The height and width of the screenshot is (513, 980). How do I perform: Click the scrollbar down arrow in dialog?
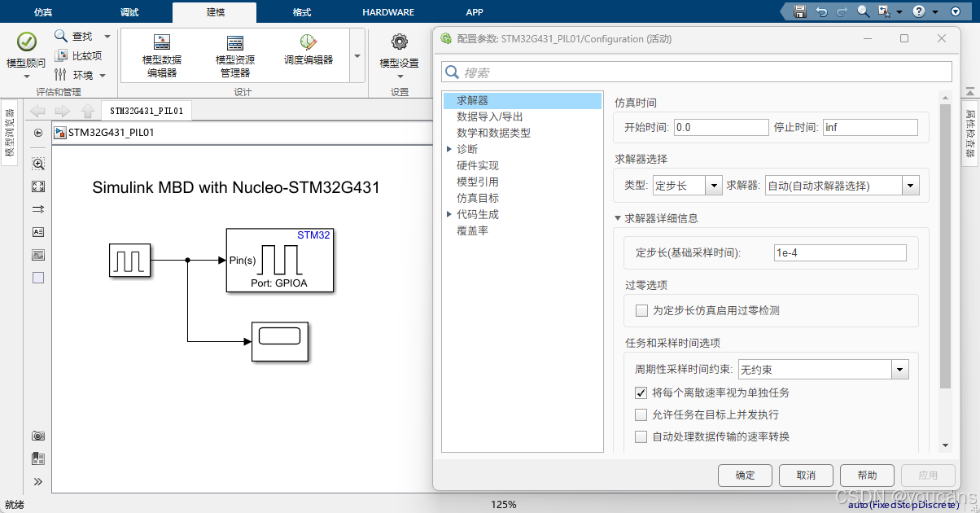pyautogui.click(x=945, y=445)
